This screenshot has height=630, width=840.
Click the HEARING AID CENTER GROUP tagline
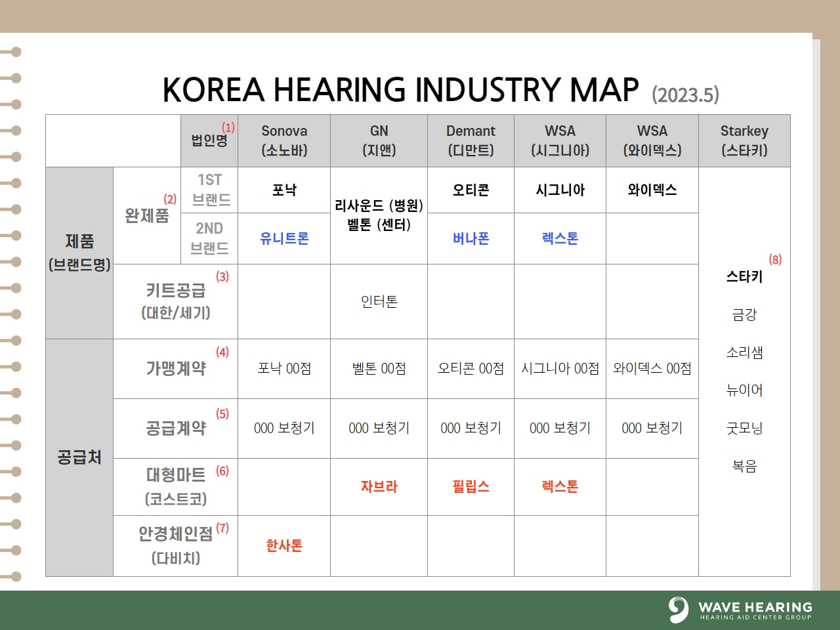[x=755, y=618]
